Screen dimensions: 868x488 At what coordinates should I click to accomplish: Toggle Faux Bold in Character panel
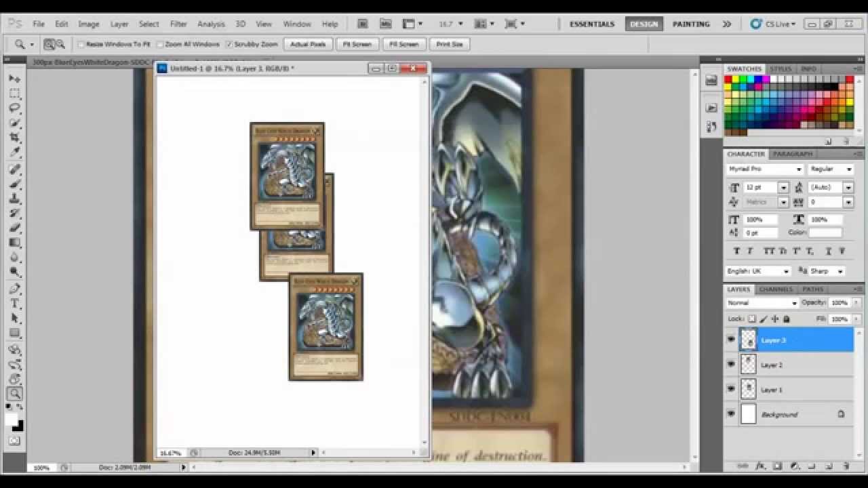736,251
